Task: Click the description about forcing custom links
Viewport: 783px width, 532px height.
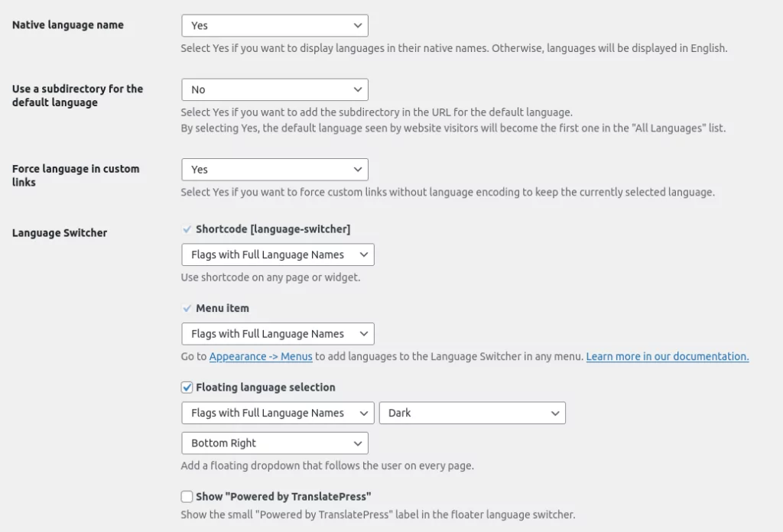Action: point(447,192)
